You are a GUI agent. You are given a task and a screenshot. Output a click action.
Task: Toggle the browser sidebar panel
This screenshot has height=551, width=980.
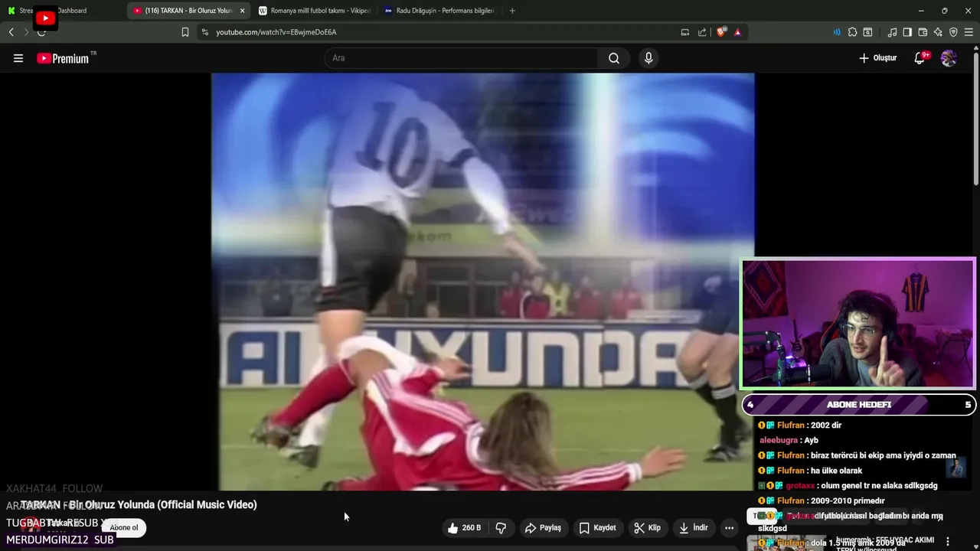tap(907, 32)
